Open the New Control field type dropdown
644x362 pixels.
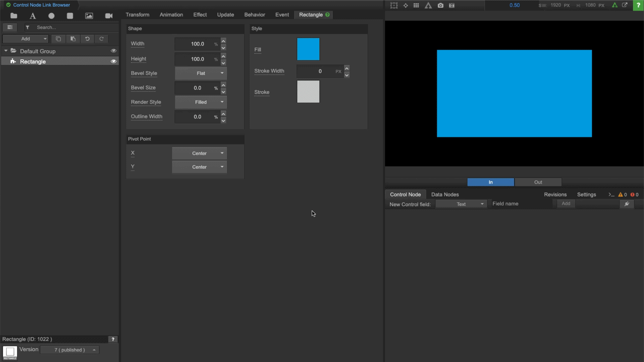461,204
